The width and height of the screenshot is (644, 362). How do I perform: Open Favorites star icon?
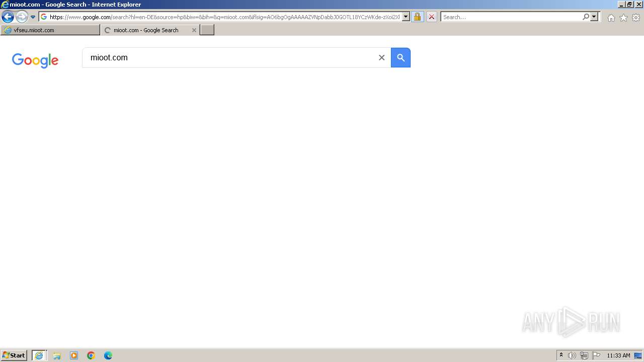[623, 18]
